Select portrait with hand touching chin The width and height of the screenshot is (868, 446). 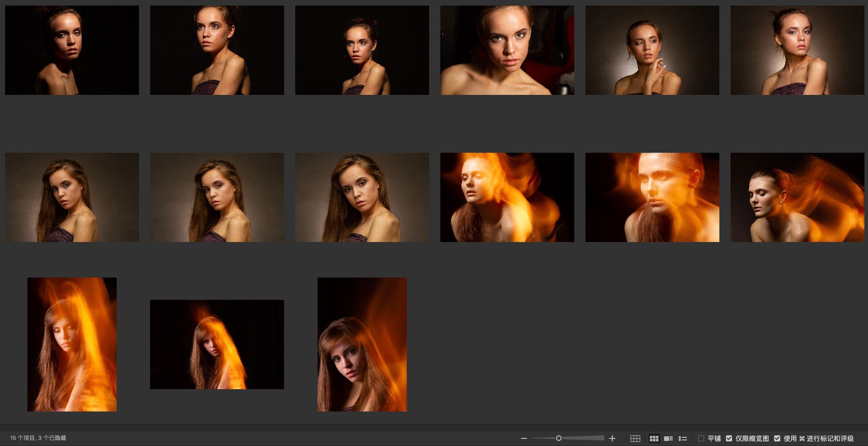tap(652, 50)
